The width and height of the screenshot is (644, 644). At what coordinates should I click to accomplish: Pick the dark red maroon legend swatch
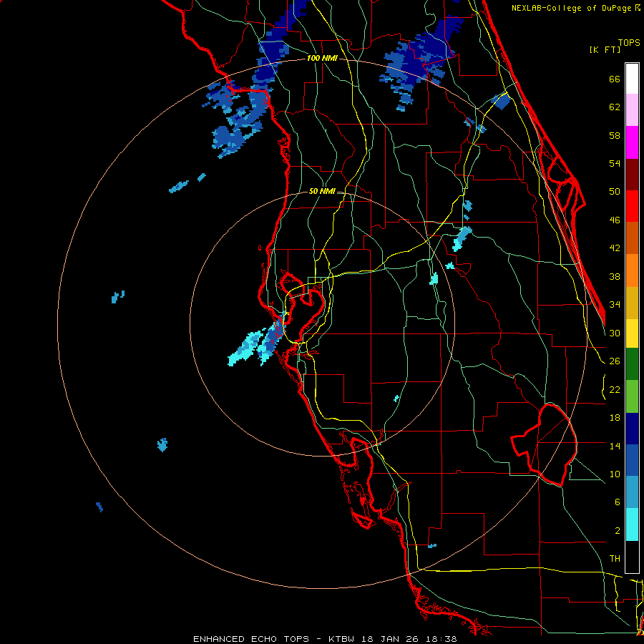click(632, 175)
